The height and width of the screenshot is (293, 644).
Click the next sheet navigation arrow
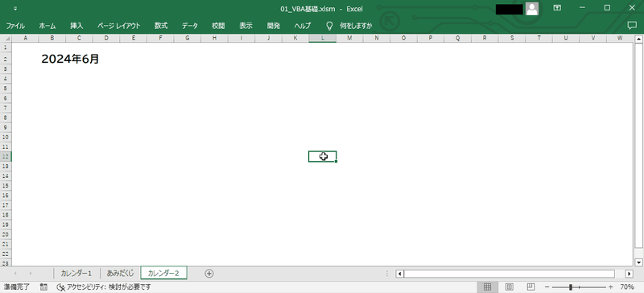tap(31, 273)
